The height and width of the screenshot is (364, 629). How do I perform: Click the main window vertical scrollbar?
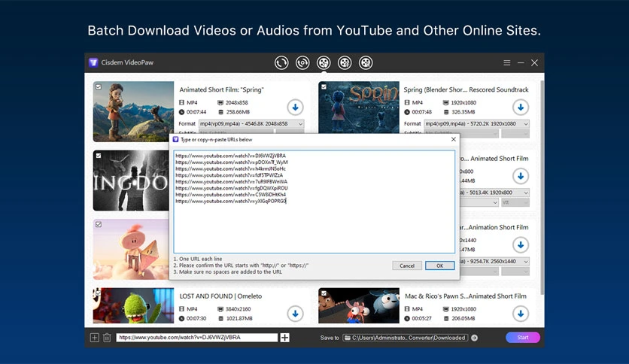point(542,187)
